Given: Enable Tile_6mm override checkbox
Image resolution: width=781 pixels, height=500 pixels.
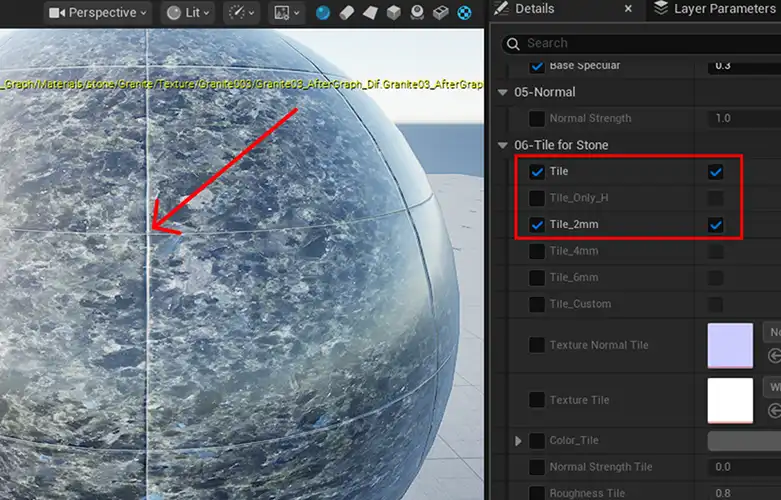Looking at the screenshot, I should [537, 277].
